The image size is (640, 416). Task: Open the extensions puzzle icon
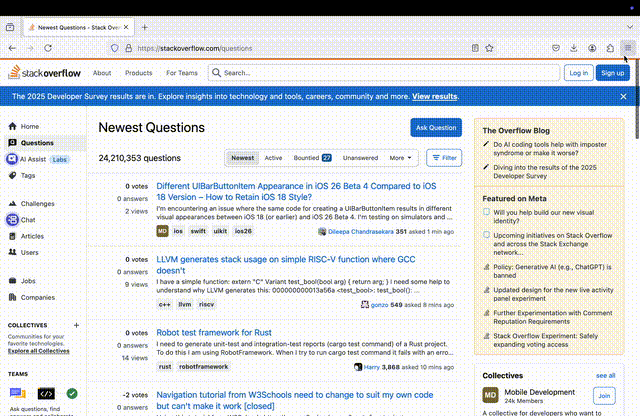pyautogui.click(x=610, y=48)
